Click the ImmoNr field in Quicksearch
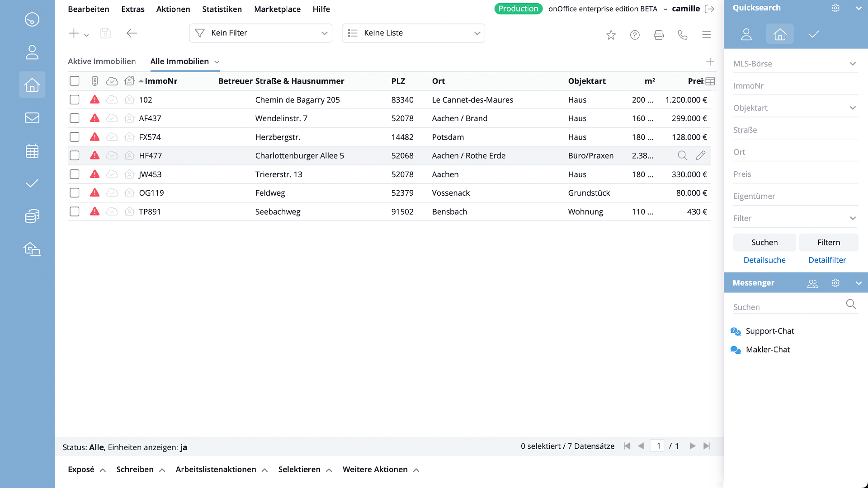This screenshot has height=488, width=868. (795, 86)
